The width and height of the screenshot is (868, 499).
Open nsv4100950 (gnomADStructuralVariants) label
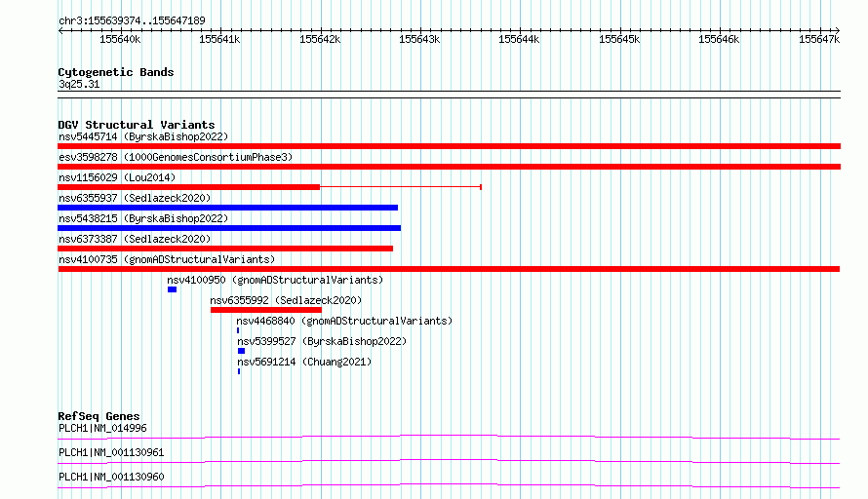(275, 280)
